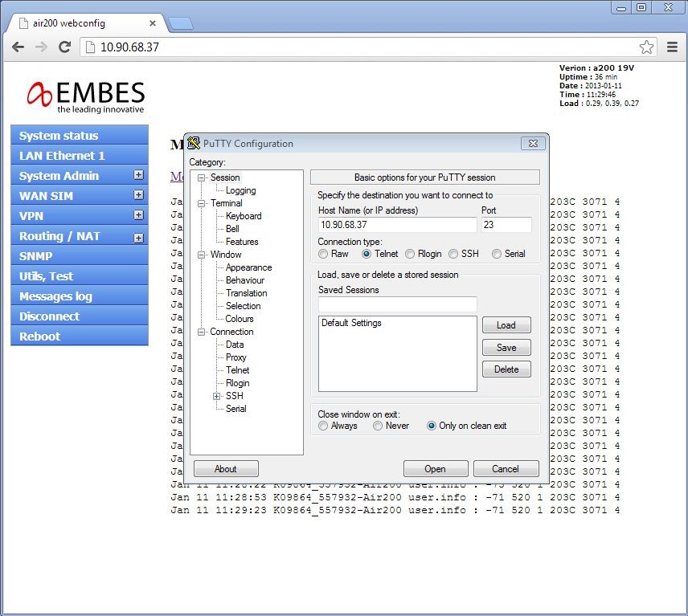Select the SSH connection type
Image resolution: width=688 pixels, height=616 pixels.
(453, 254)
